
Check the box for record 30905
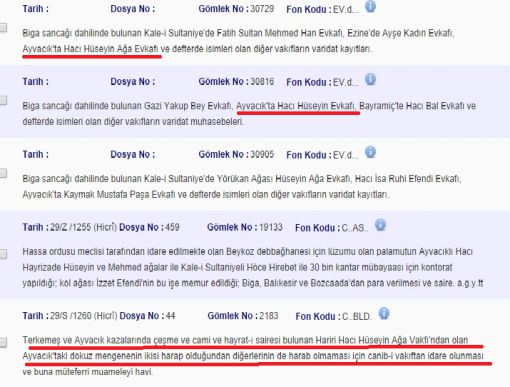click(3, 173)
